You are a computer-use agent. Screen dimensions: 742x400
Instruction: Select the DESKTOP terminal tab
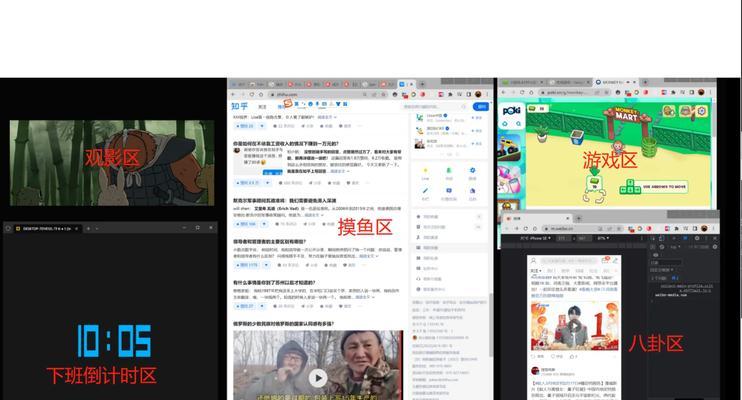click(x=46, y=228)
